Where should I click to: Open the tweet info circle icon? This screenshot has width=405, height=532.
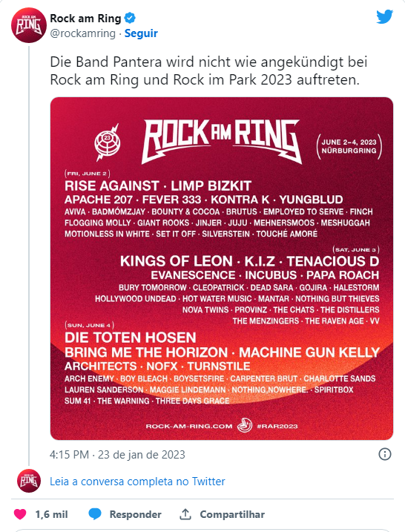coord(385,454)
